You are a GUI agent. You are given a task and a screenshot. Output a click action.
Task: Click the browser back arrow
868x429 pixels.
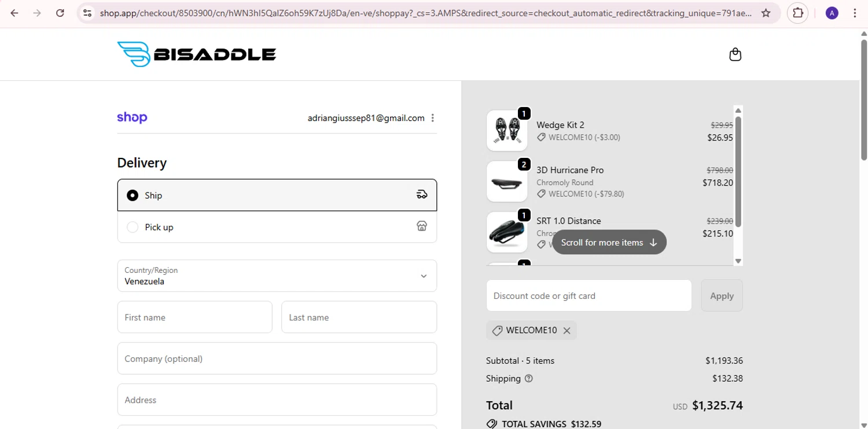(14, 13)
